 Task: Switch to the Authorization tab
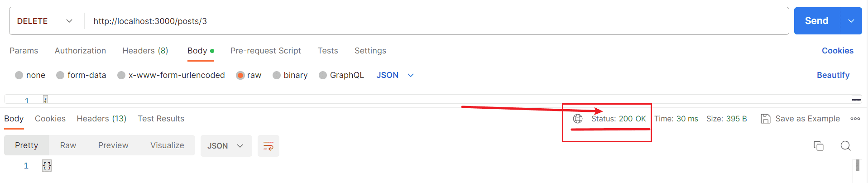[80, 51]
